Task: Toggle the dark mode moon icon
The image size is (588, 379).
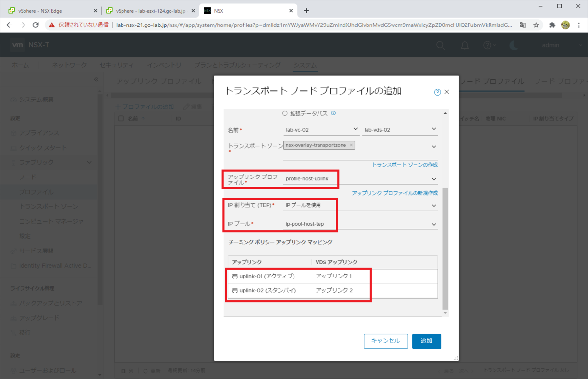Action: (514, 46)
